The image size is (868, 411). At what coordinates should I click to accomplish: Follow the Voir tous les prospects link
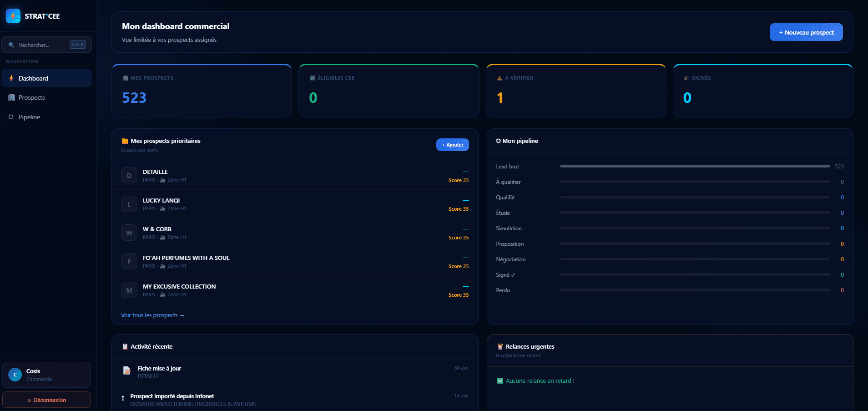click(x=152, y=315)
